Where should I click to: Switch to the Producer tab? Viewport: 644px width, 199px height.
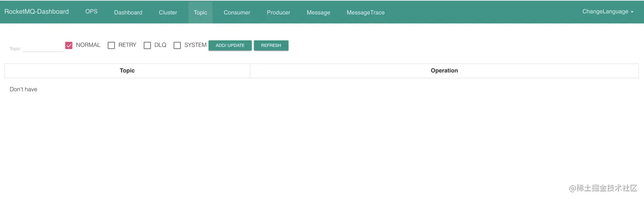[279, 12]
